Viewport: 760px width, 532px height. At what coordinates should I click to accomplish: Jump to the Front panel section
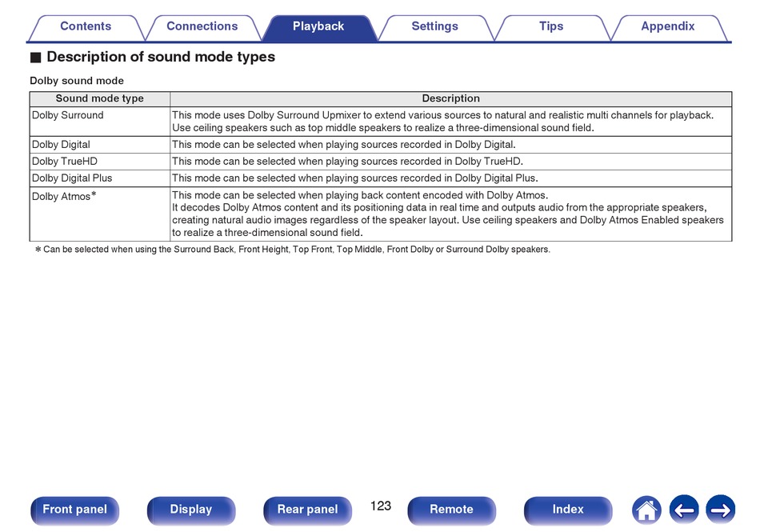pos(74,510)
